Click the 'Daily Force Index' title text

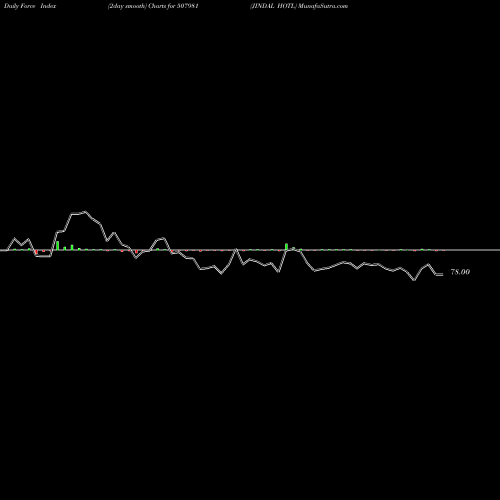[x=30, y=6]
